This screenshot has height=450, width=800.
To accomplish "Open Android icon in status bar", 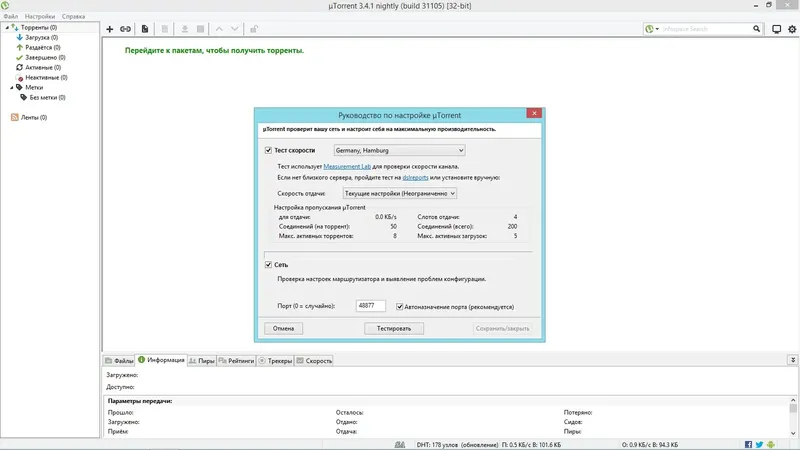I will pos(770,444).
